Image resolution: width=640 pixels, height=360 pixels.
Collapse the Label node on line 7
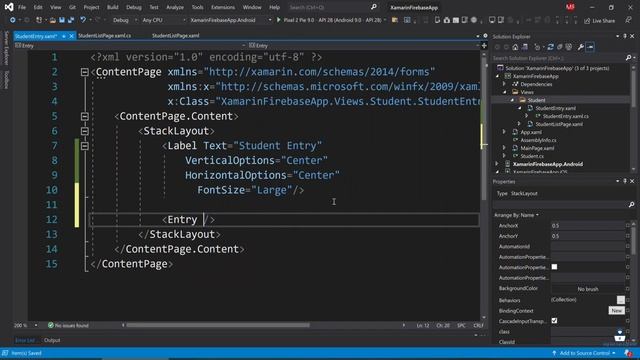84,146
